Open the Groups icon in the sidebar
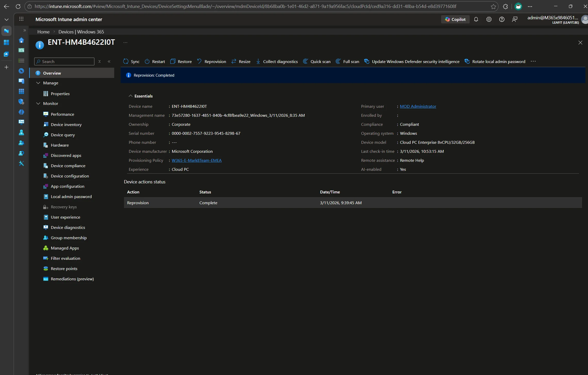This screenshot has height=375, width=588. (x=22, y=143)
